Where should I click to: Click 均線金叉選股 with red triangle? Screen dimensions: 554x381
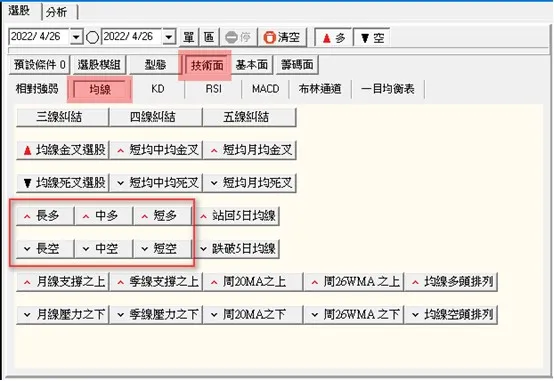pyautogui.click(x=62, y=150)
